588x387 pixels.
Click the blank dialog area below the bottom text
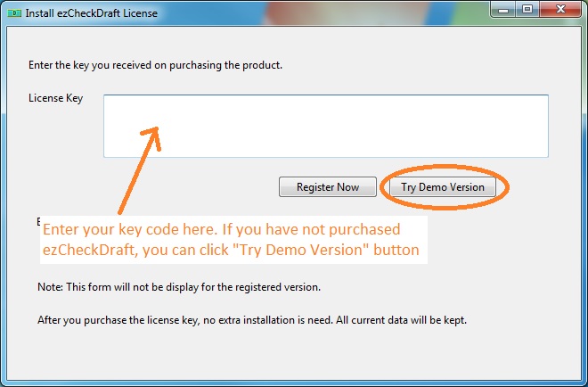coord(294,357)
